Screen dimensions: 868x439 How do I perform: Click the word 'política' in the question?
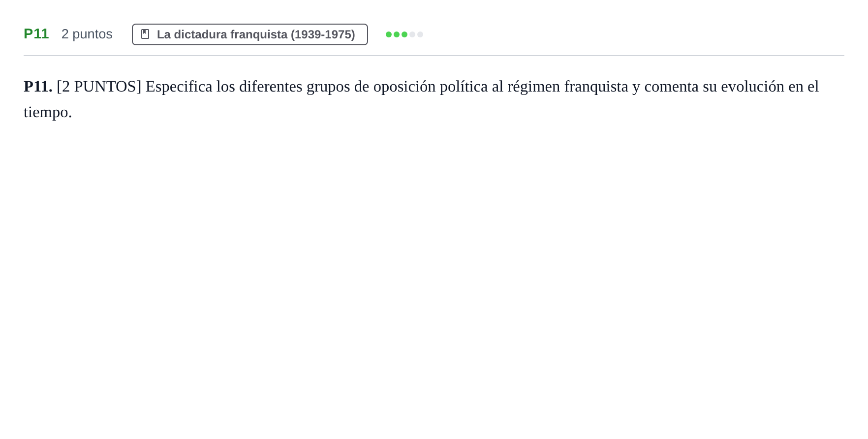(464, 87)
